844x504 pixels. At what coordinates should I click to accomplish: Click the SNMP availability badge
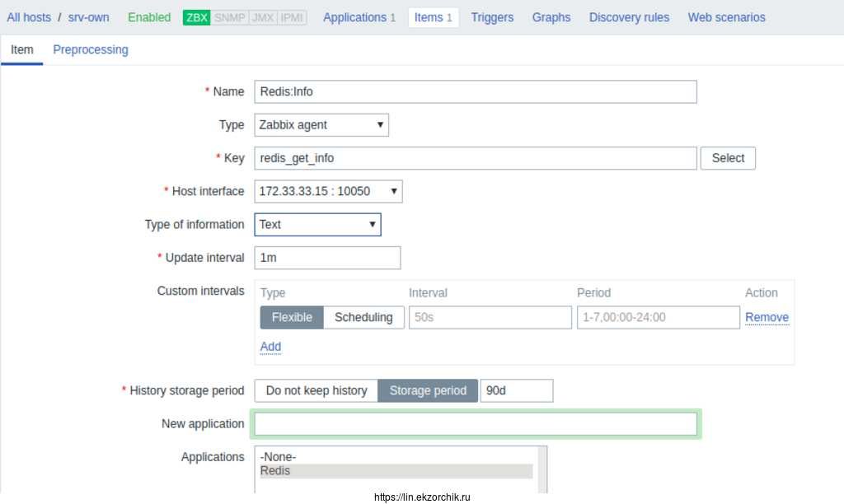click(230, 17)
